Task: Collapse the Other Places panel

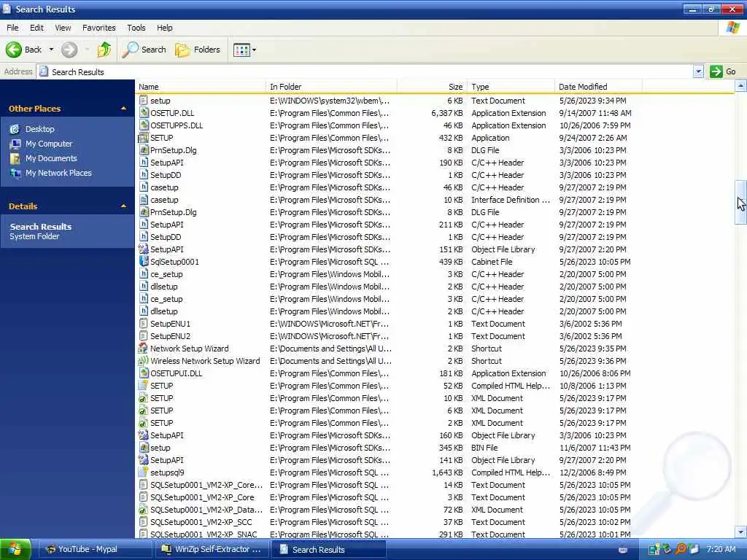Action: 123,109
